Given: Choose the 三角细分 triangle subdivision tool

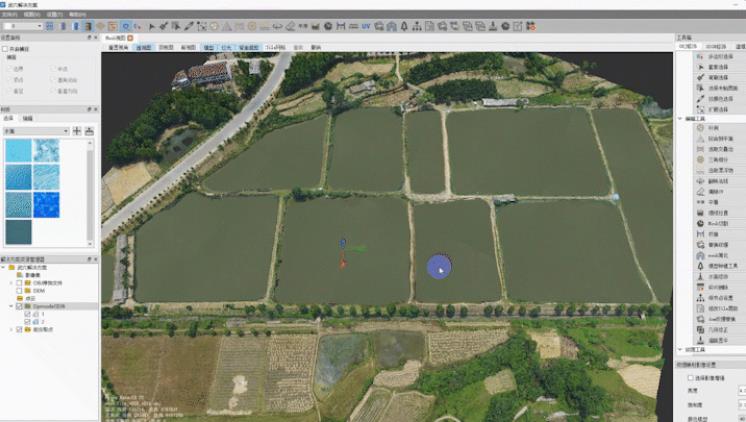Looking at the screenshot, I should click(713, 159).
